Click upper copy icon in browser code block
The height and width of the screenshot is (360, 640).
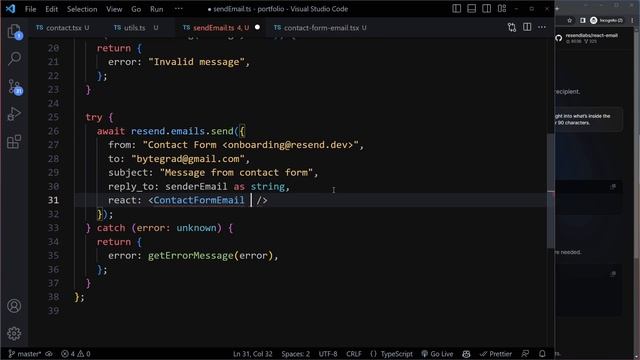pyautogui.click(x=613, y=187)
